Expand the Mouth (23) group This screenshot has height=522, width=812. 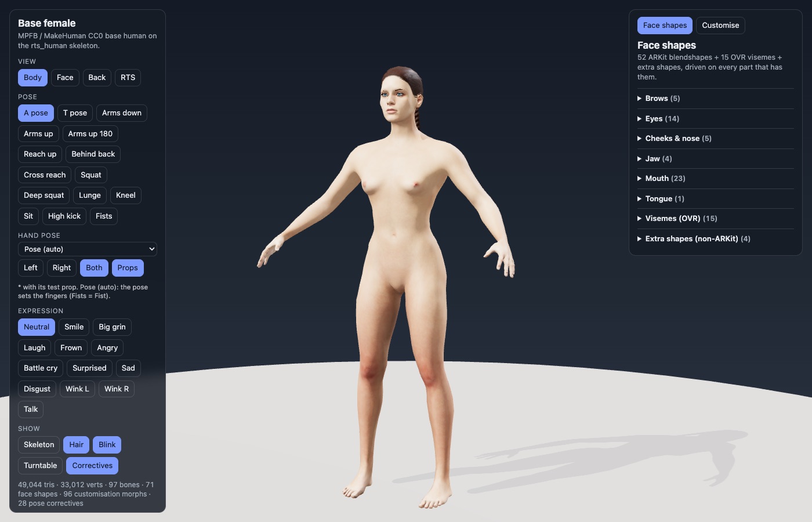[x=716, y=179]
